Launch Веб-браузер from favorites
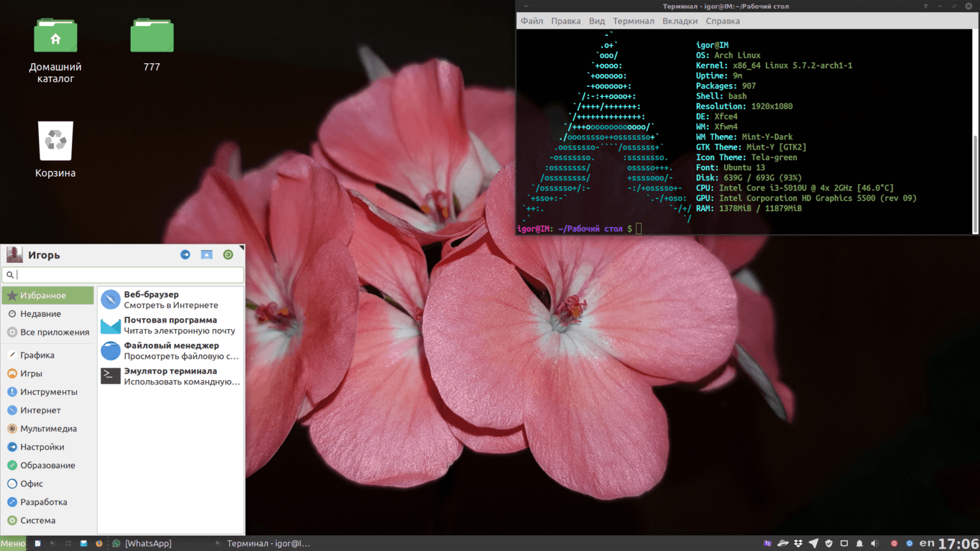The width and height of the screenshot is (980, 551). (x=170, y=300)
